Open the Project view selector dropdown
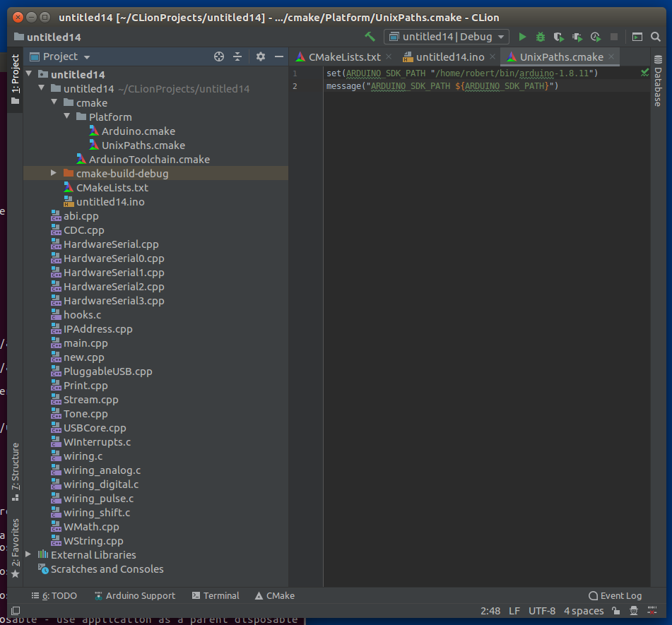 (x=60, y=56)
